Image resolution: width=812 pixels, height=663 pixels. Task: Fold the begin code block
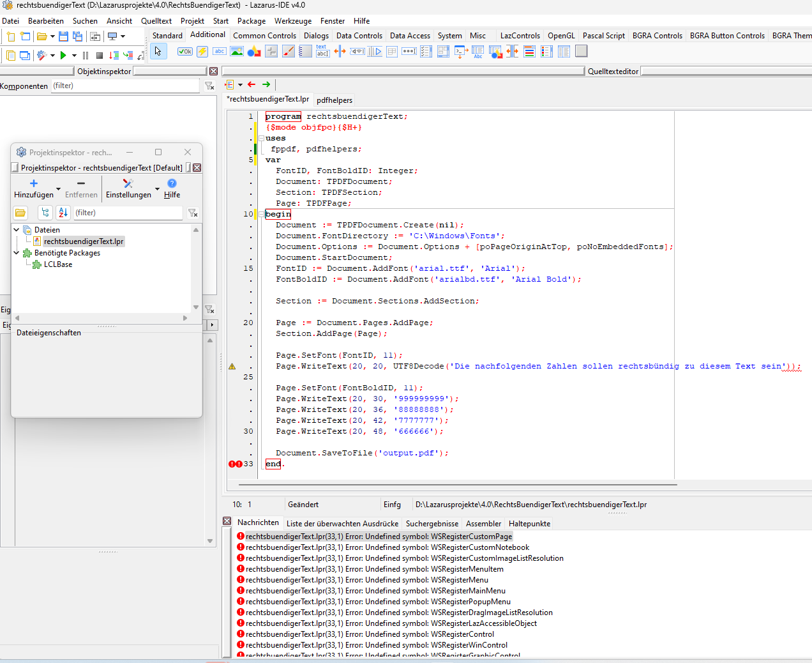[x=260, y=214]
